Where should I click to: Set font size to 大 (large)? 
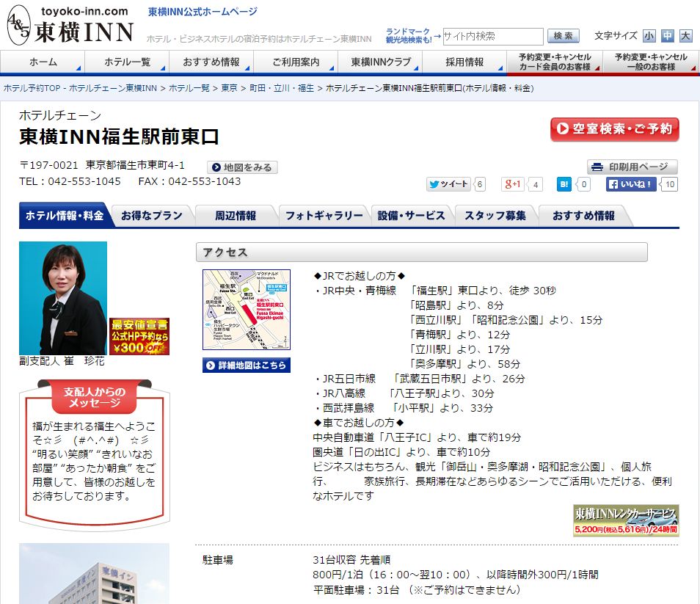(685, 36)
